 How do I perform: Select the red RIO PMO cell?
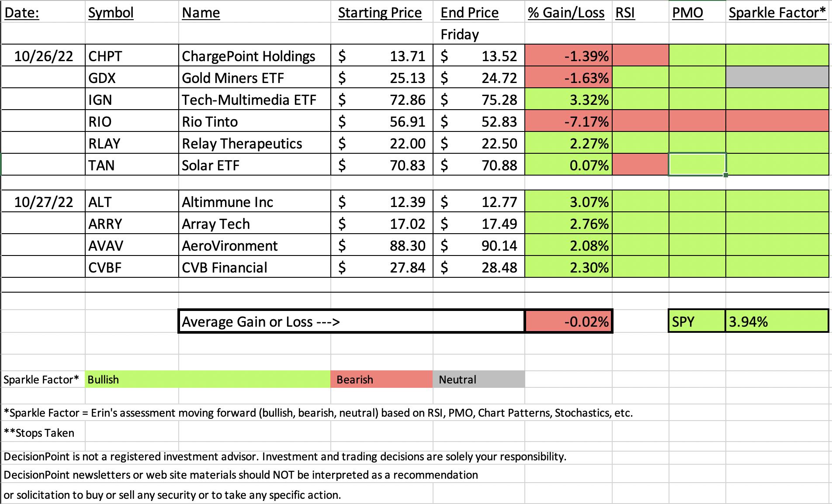(x=697, y=121)
